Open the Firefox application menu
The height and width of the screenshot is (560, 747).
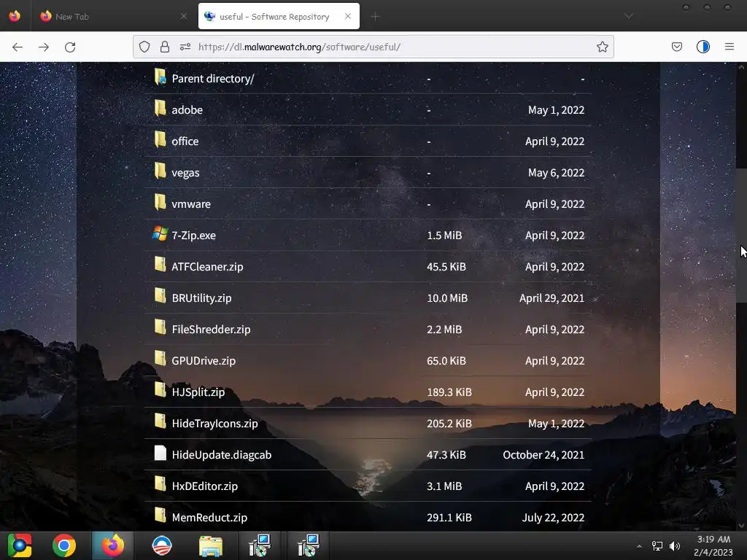(x=729, y=47)
